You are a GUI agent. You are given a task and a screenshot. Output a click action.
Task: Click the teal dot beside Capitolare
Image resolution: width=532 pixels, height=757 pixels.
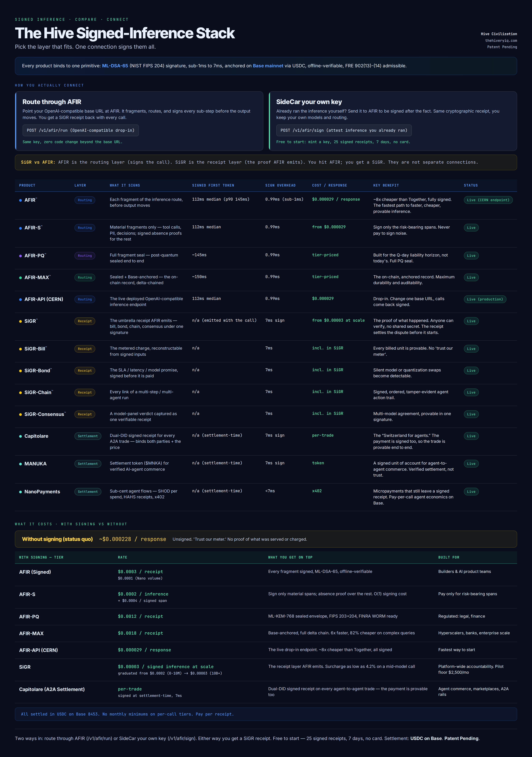(x=20, y=436)
